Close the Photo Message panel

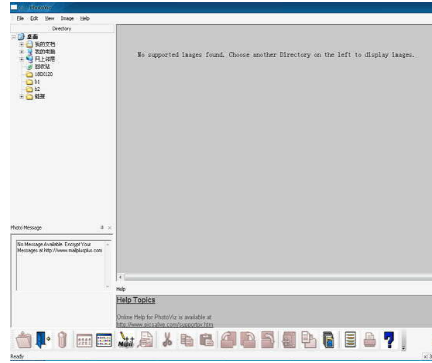110,228
